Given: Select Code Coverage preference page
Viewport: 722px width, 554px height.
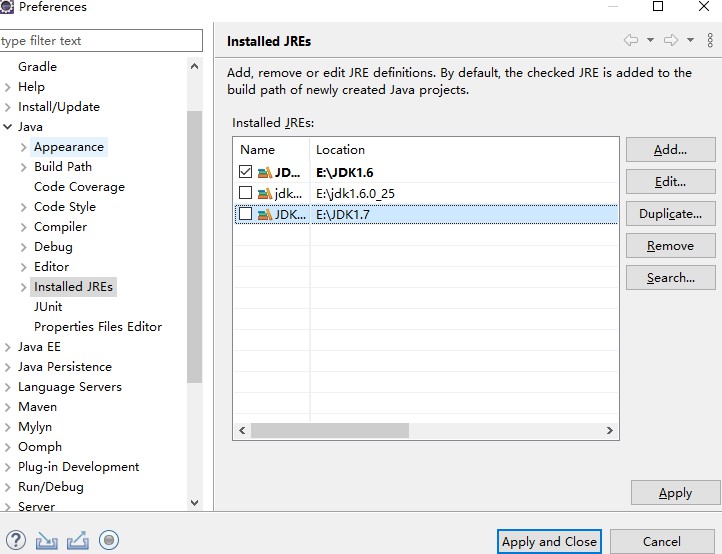Looking at the screenshot, I should [x=79, y=187].
